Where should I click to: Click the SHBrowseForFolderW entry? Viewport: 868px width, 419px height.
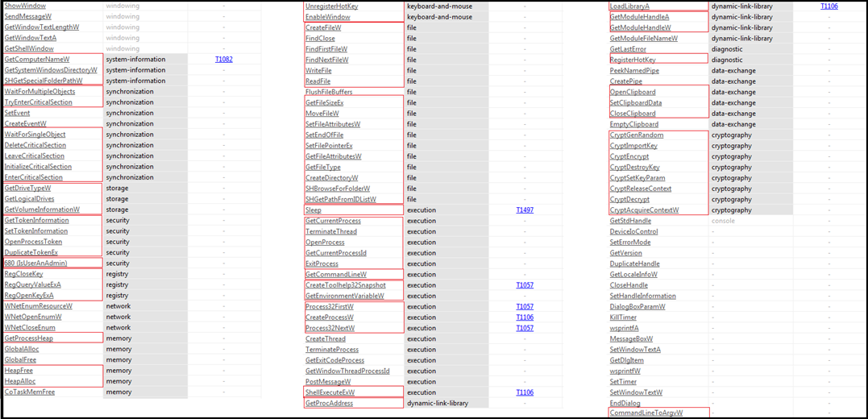point(338,189)
